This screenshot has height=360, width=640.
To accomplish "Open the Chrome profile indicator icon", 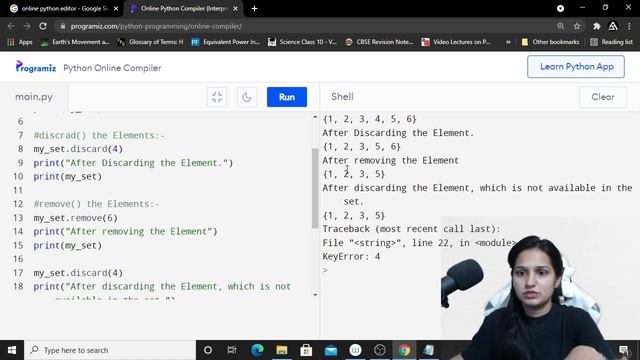I will (560, 8).
